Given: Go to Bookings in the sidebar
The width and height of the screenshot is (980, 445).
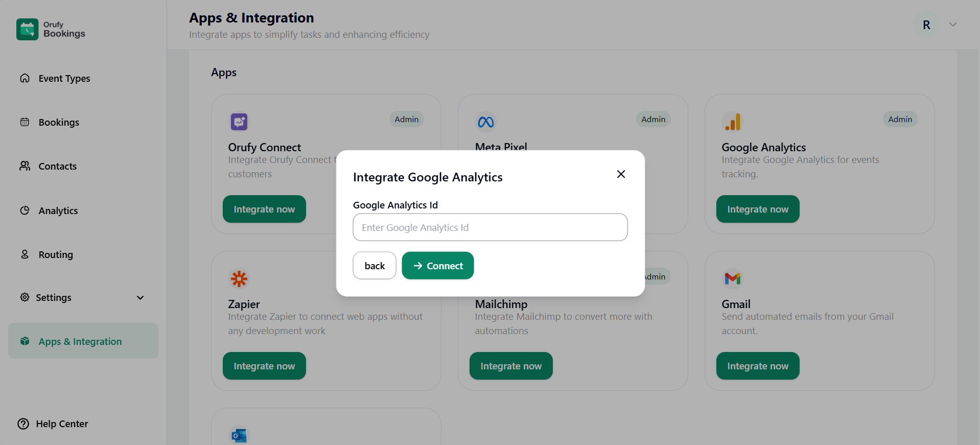Looking at the screenshot, I should pyautogui.click(x=59, y=123).
